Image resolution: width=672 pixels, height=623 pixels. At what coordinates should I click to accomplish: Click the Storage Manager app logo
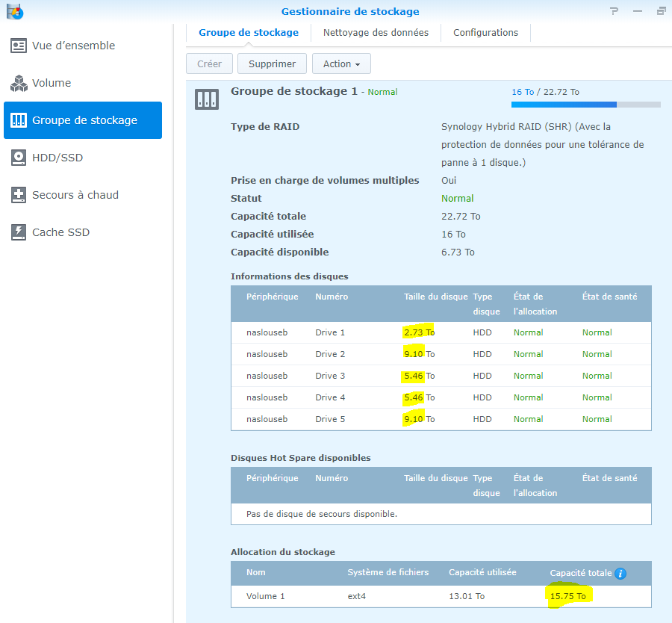click(14, 11)
